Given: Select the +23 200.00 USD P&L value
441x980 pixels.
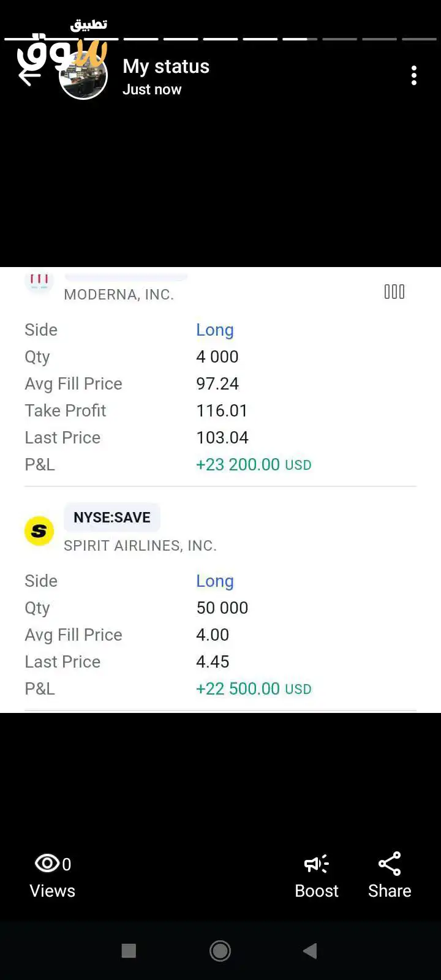Looking at the screenshot, I should point(253,464).
